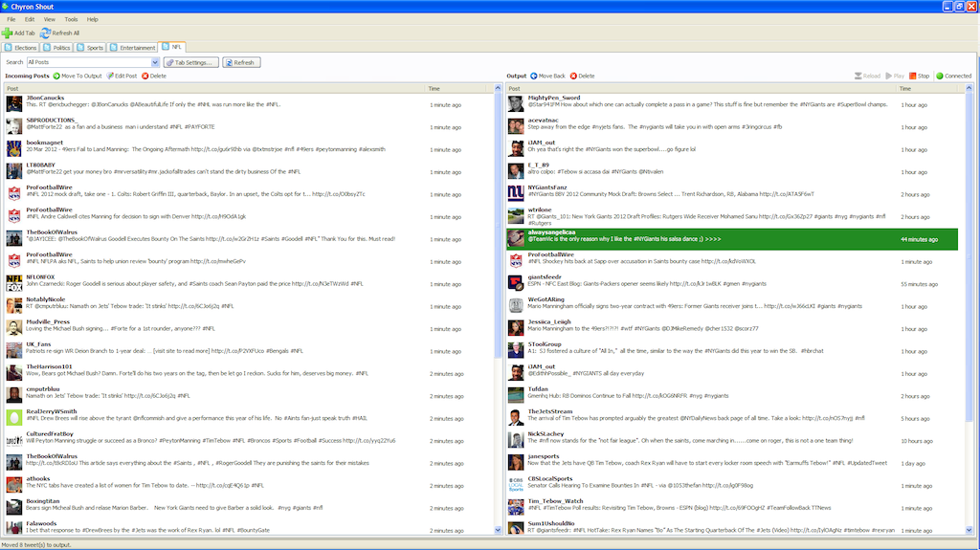Expand the All Posts search dropdown

[155, 62]
